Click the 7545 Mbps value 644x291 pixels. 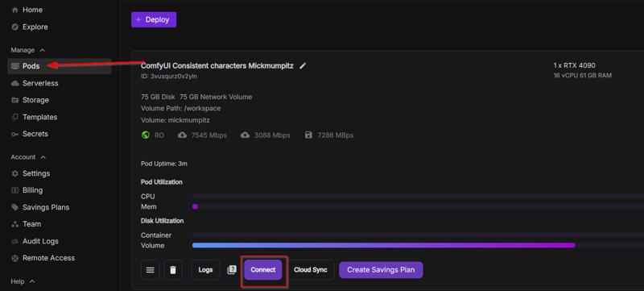[208, 135]
